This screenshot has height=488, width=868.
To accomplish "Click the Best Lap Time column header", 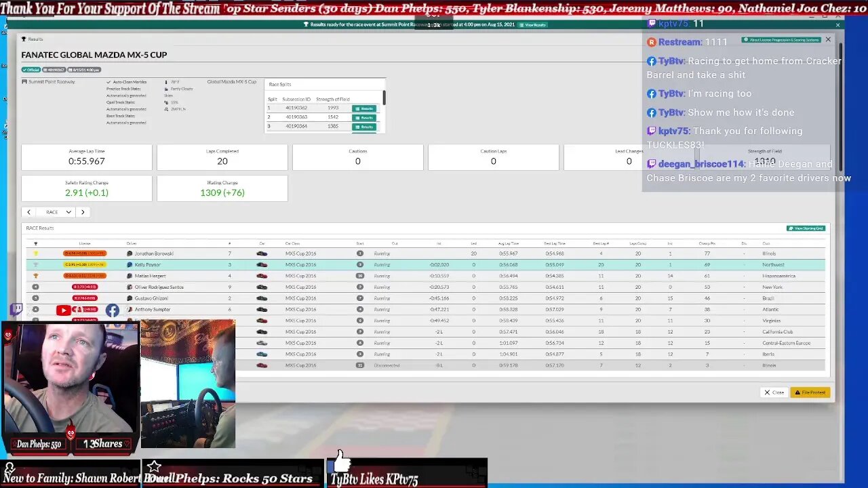I will click(x=555, y=243).
